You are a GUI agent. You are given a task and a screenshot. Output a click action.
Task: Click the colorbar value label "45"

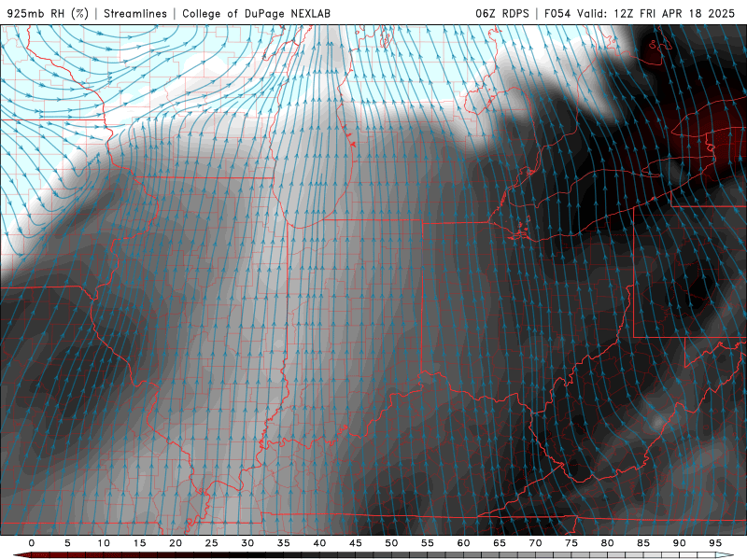click(356, 543)
